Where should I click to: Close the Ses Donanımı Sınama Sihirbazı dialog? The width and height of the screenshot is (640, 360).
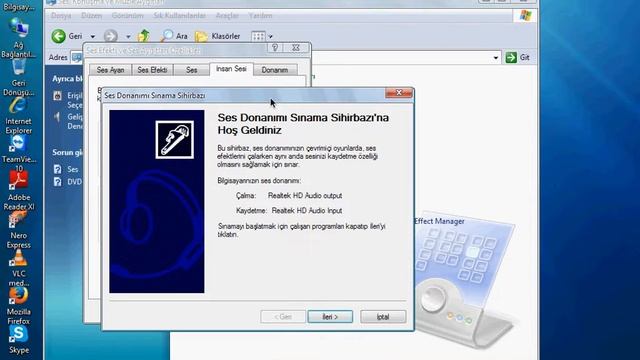[399, 93]
